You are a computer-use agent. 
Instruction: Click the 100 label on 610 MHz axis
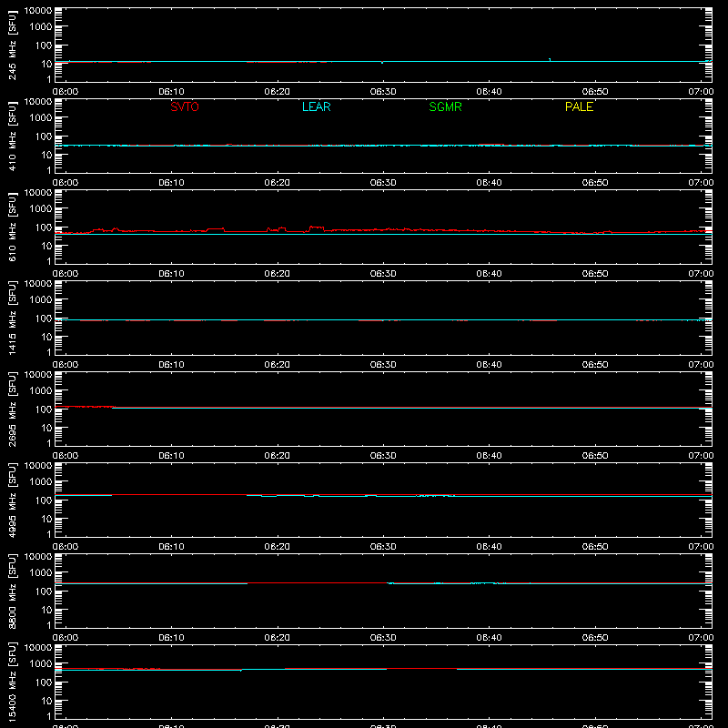click(x=44, y=227)
